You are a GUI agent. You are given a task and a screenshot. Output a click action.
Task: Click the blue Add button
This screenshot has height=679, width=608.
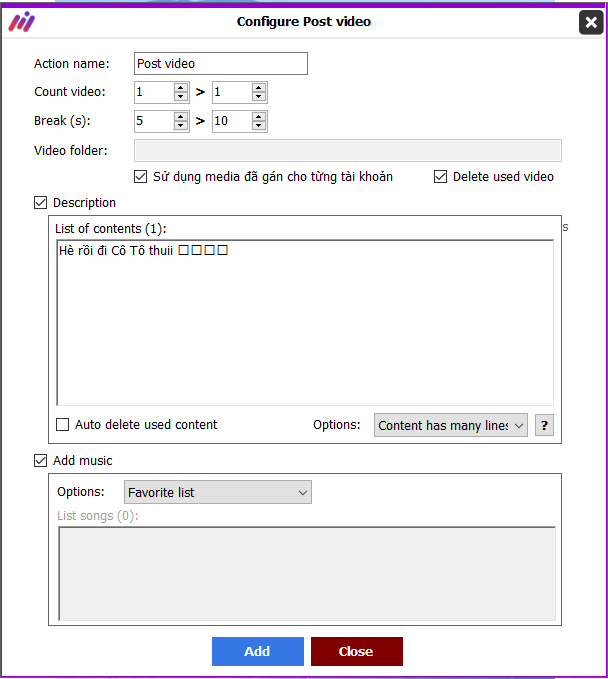tap(258, 651)
